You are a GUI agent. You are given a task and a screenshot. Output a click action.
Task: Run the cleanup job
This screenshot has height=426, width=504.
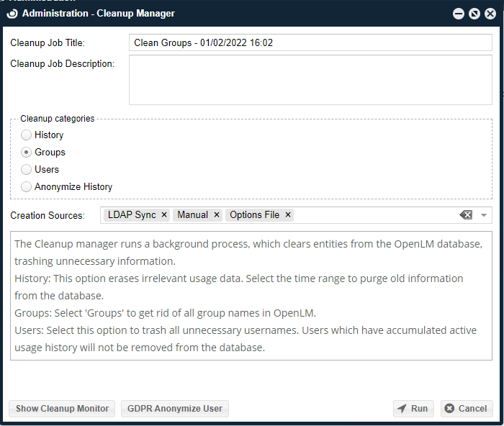click(x=413, y=409)
